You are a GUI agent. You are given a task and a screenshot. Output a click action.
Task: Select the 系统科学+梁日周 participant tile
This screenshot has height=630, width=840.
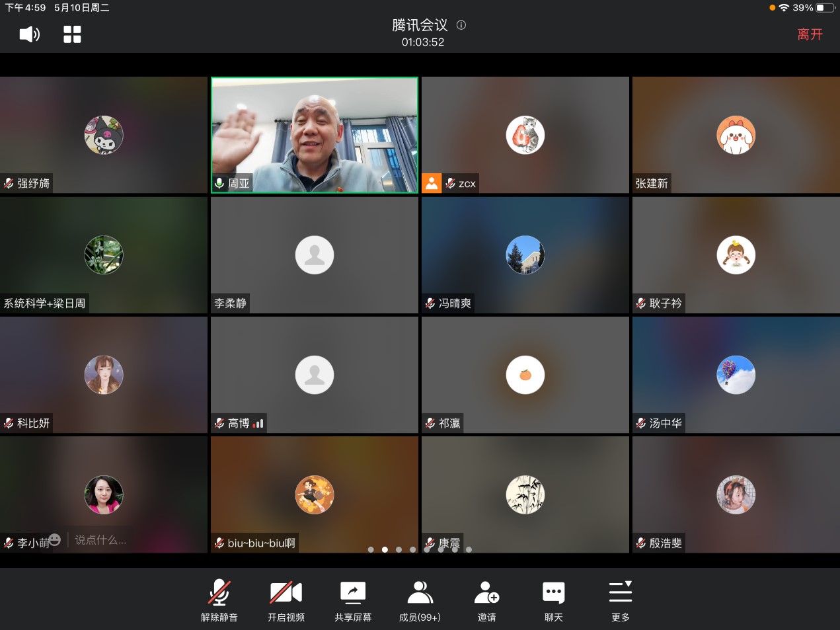point(104,255)
